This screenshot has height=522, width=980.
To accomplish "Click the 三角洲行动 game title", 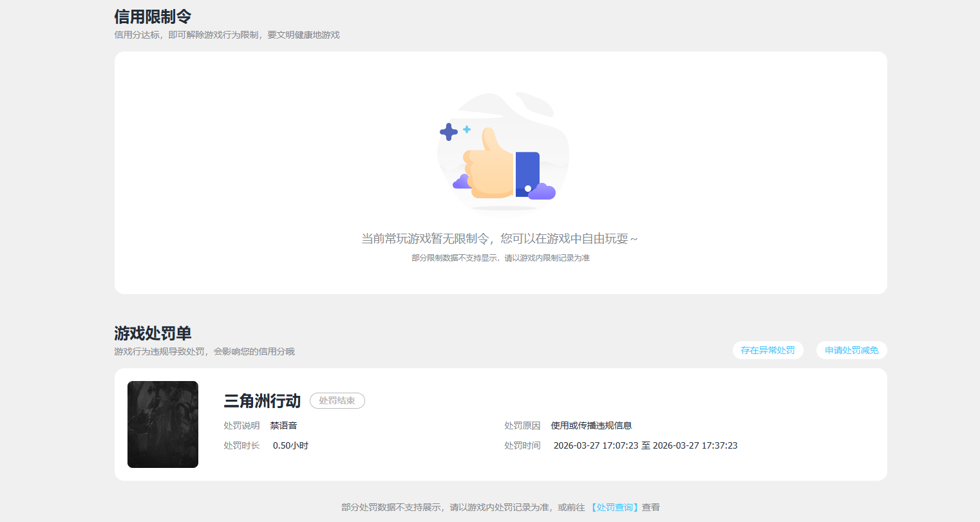I will 262,401.
